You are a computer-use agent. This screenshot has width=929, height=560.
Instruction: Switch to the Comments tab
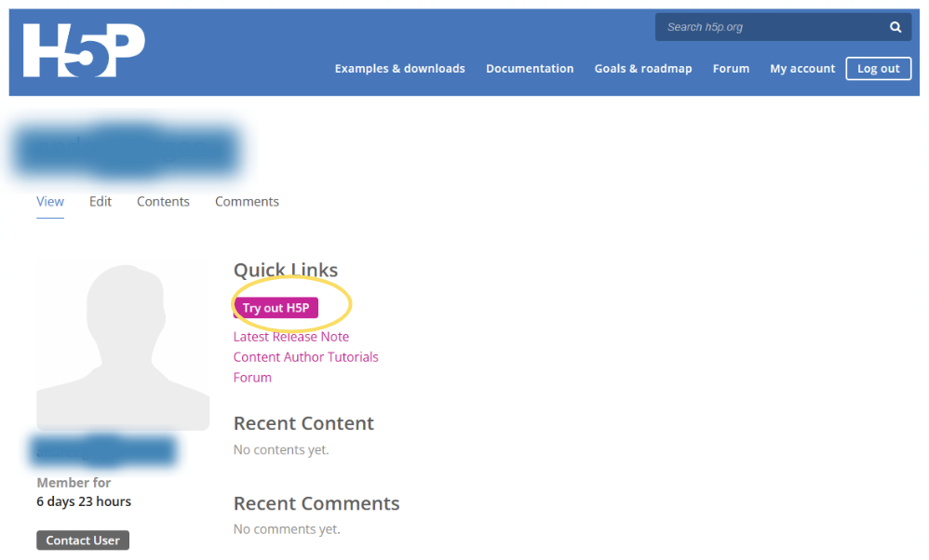tap(247, 202)
